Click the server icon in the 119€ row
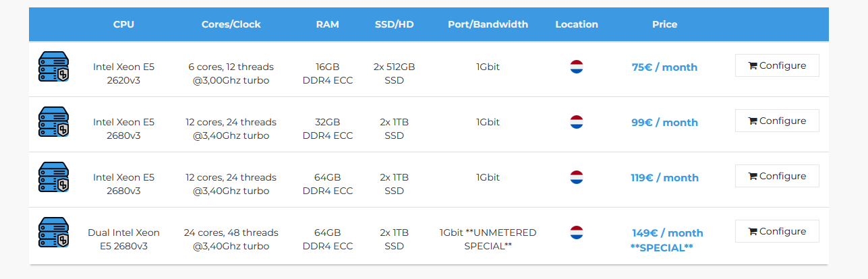This screenshot has width=868, height=279. [53, 177]
